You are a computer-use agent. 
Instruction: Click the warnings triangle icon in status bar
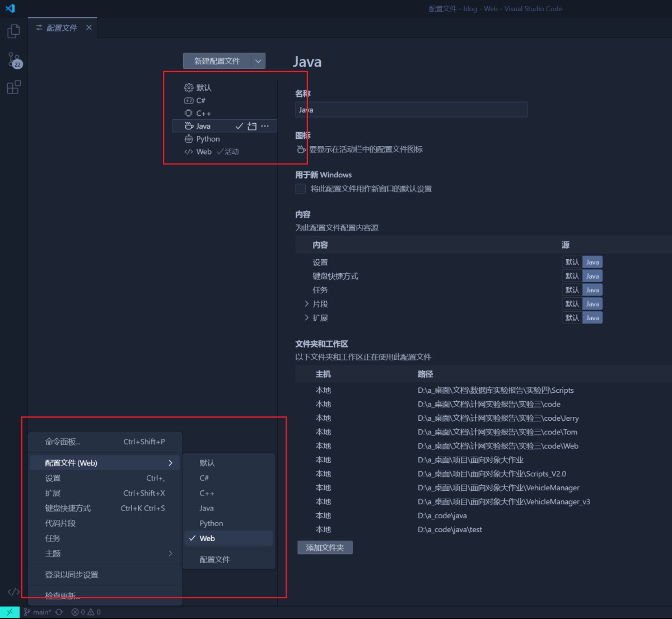pos(94,612)
